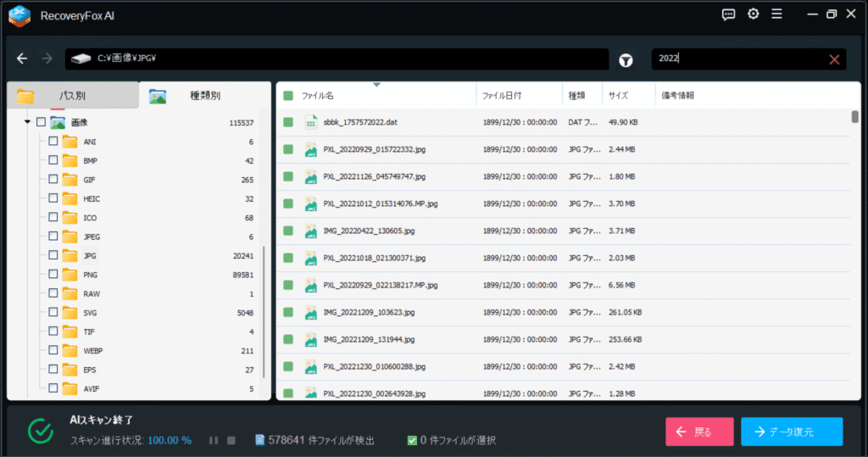This screenshot has width=868, height=457.
Task: Click icon of IMG_20221209_103623.jpg
Action: (311, 312)
